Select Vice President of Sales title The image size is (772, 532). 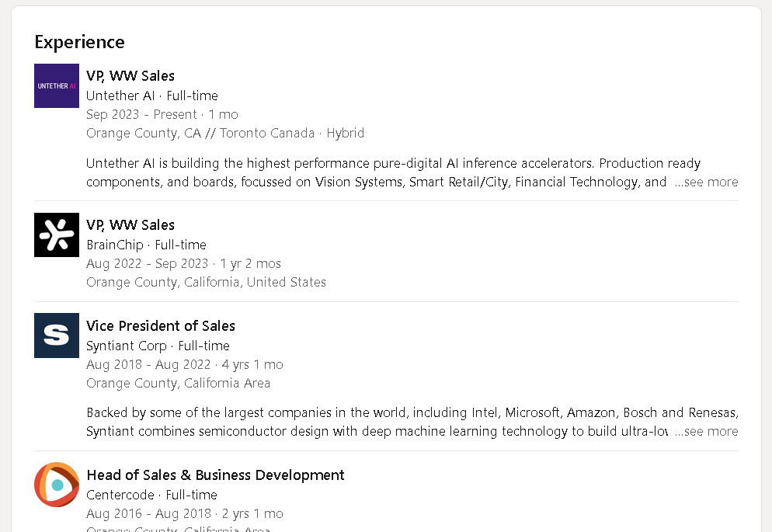pyautogui.click(x=161, y=325)
